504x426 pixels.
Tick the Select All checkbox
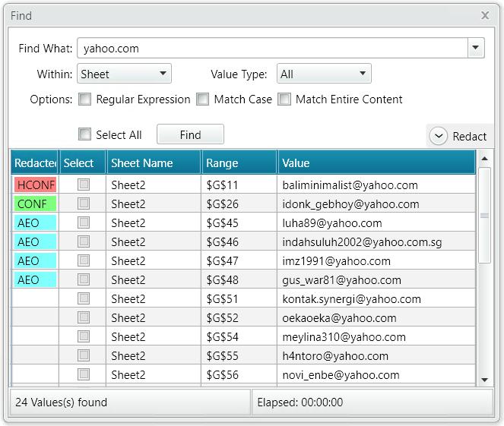tap(85, 134)
